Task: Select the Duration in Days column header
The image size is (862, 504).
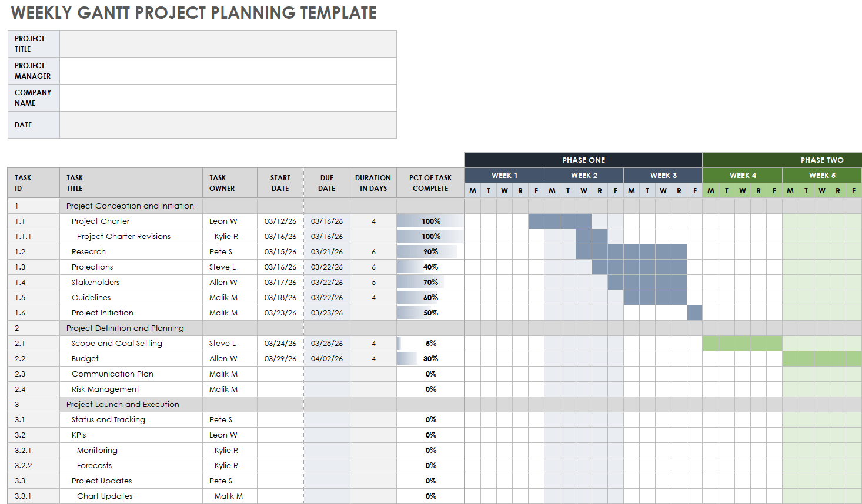Action: click(x=373, y=183)
